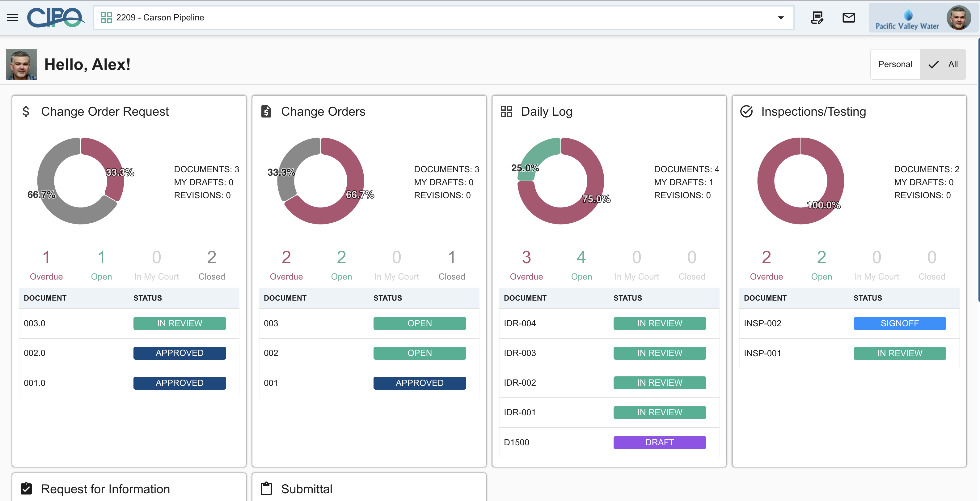Click the Change Order Request dollar icon
The height and width of the screenshot is (501, 980).
click(x=26, y=112)
